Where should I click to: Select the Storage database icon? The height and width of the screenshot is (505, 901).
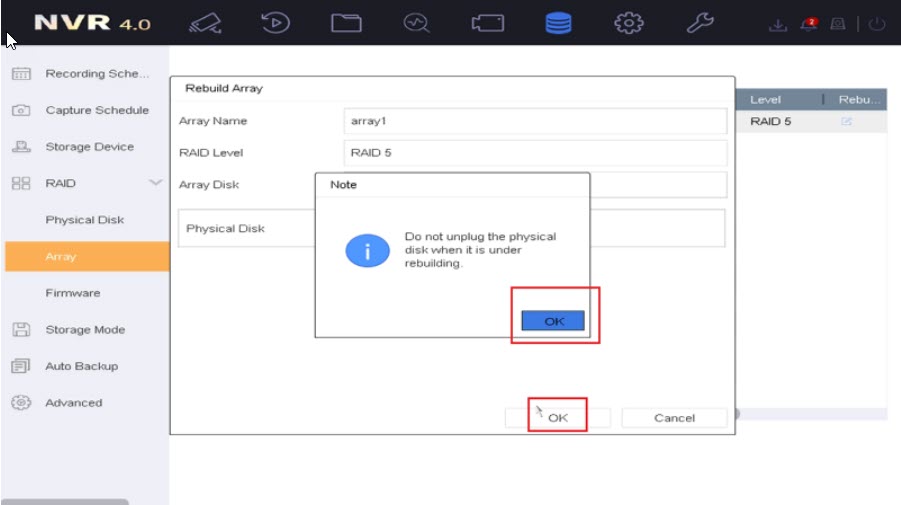pyautogui.click(x=558, y=24)
